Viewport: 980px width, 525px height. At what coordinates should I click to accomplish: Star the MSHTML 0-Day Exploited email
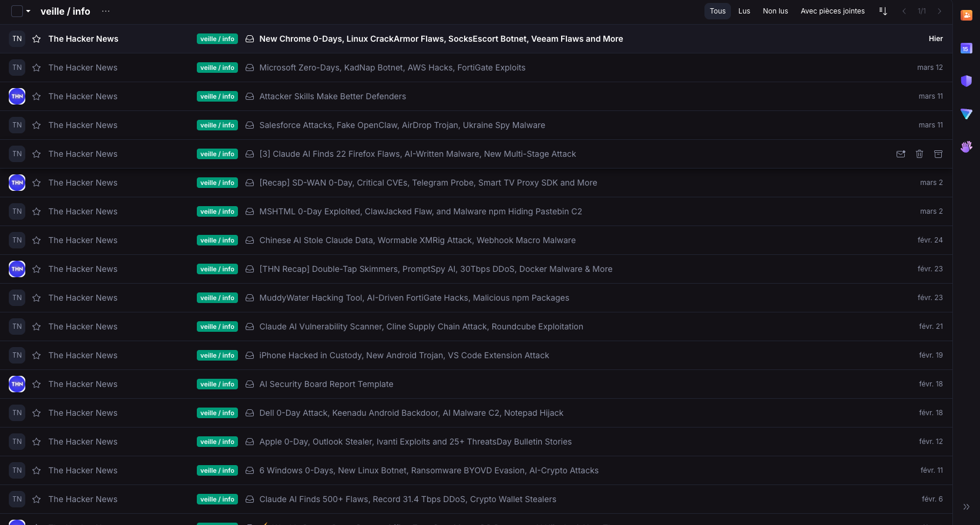click(36, 211)
